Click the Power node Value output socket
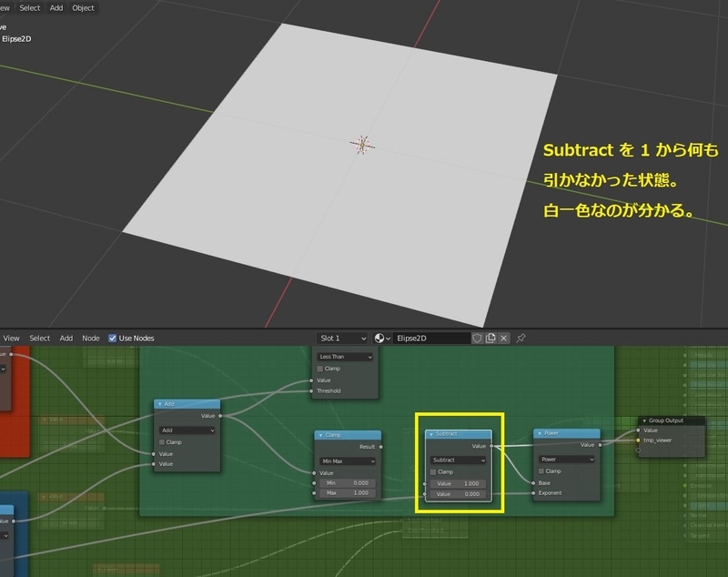The width and height of the screenshot is (728, 577). point(600,445)
